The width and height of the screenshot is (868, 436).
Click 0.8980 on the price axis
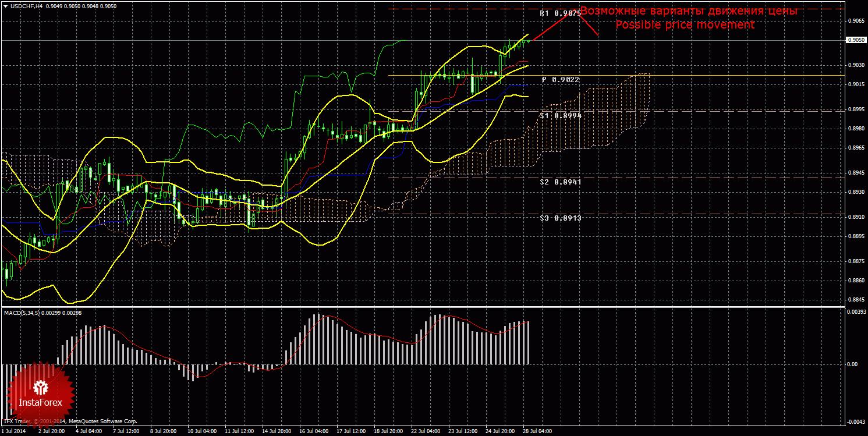(x=856, y=129)
